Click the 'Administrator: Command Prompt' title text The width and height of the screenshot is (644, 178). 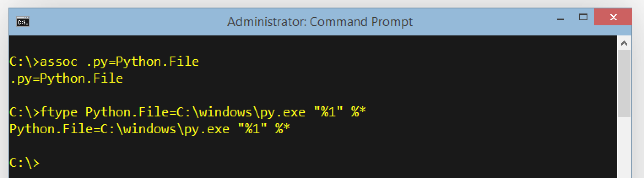[319, 22]
